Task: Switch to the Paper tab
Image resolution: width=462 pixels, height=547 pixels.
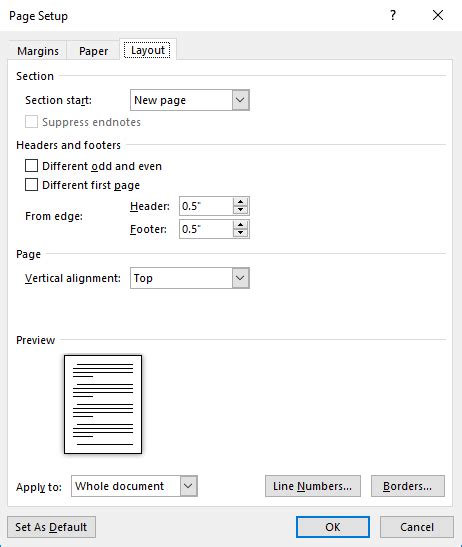Action: (x=94, y=51)
